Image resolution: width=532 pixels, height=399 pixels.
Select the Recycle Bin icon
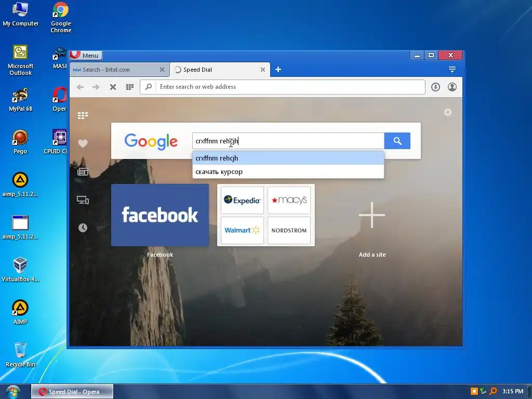pos(20,354)
